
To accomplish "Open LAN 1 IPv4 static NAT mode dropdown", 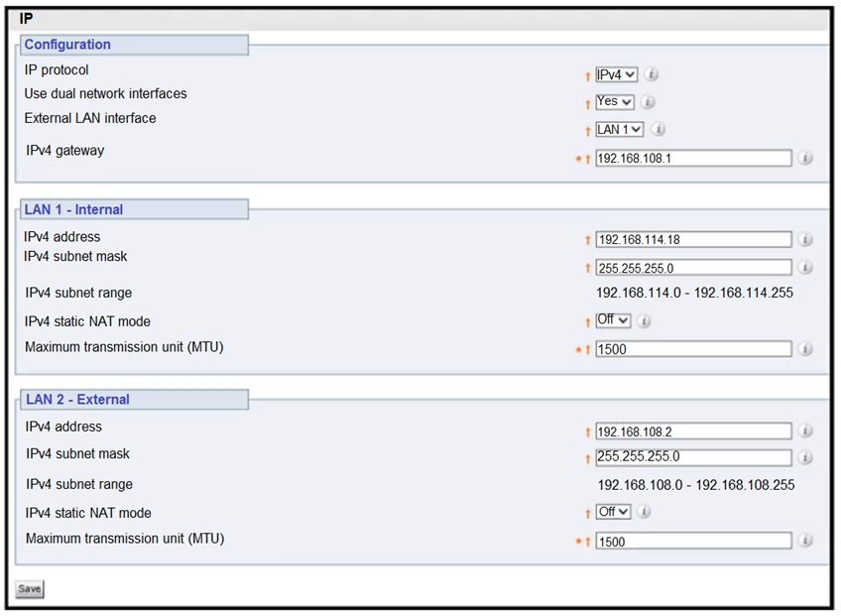I will (x=613, y=320).
